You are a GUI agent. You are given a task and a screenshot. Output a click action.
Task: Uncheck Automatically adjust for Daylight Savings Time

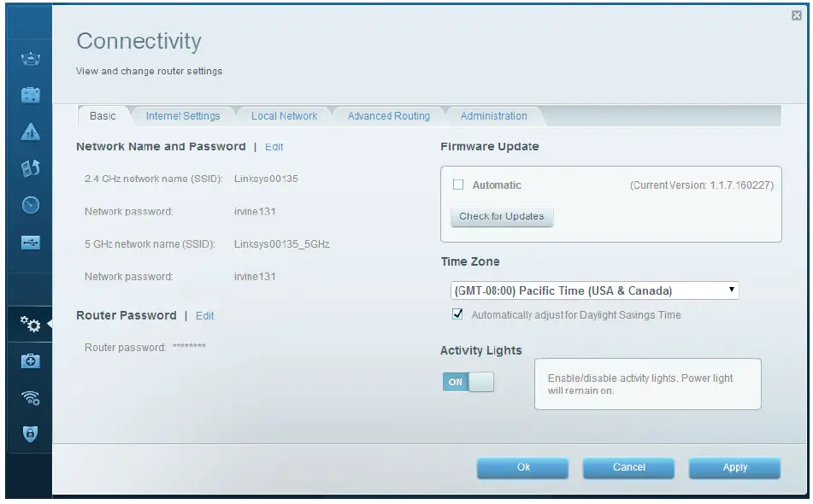[459, 314]
